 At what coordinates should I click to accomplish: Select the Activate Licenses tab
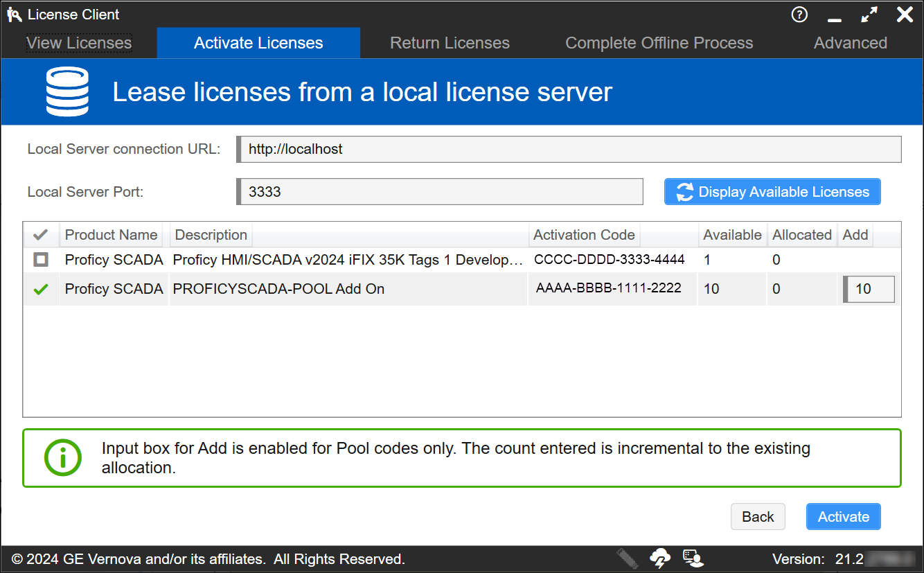point(258,43)
